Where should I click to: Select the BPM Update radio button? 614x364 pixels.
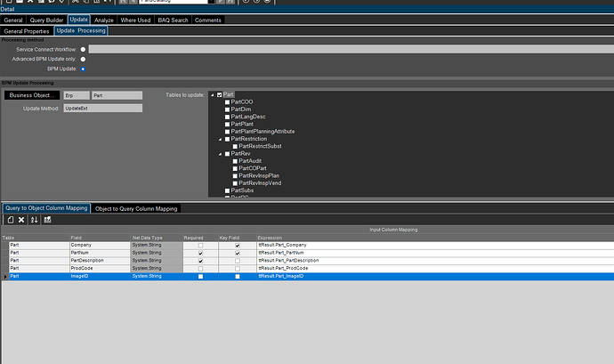(83, 69)
